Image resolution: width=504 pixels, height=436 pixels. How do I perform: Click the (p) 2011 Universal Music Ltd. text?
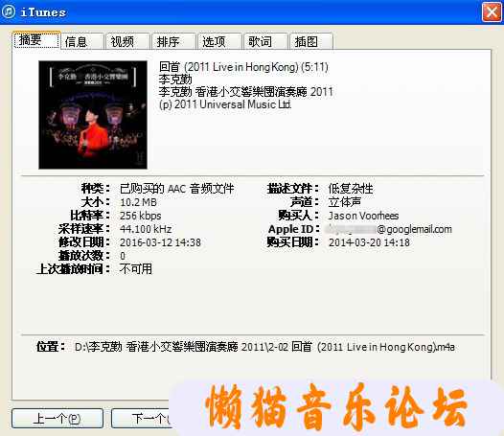pos(225,104)
